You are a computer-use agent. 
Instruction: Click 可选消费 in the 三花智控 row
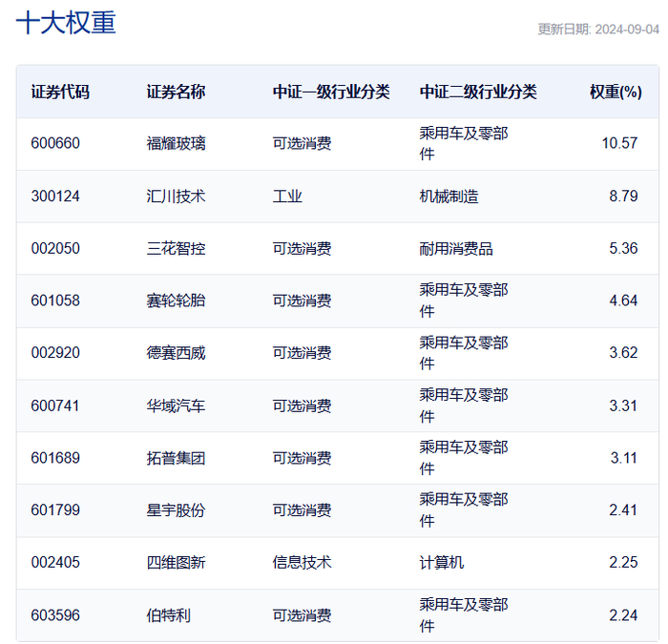tap(303, 248)
